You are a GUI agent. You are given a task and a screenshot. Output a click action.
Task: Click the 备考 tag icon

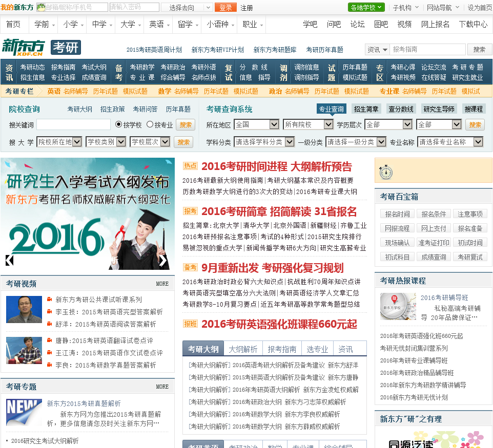(190, 267)
